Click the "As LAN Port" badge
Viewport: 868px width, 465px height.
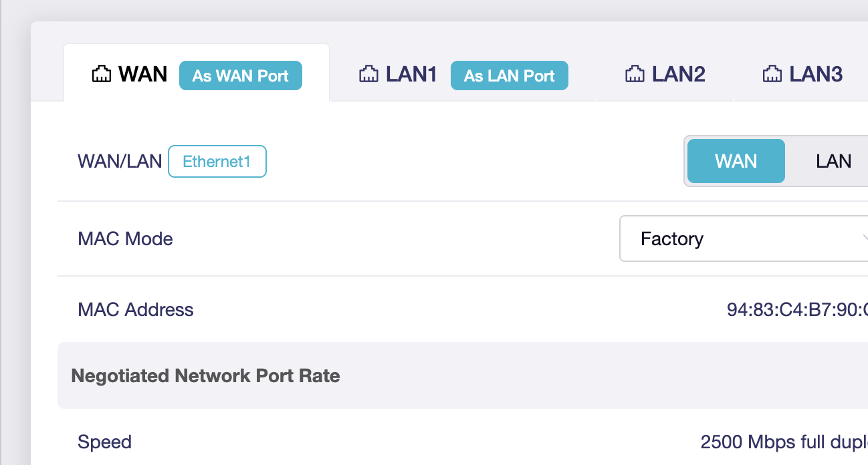click(x=509, y=75)
